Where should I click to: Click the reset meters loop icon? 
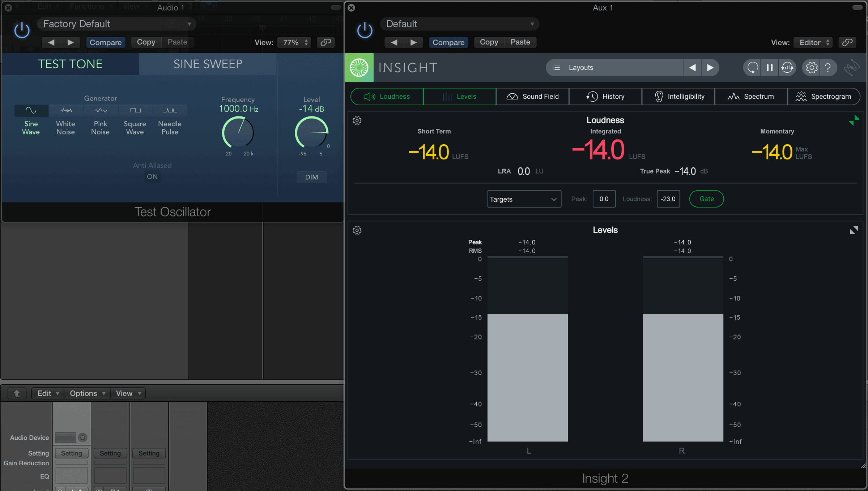752,68
